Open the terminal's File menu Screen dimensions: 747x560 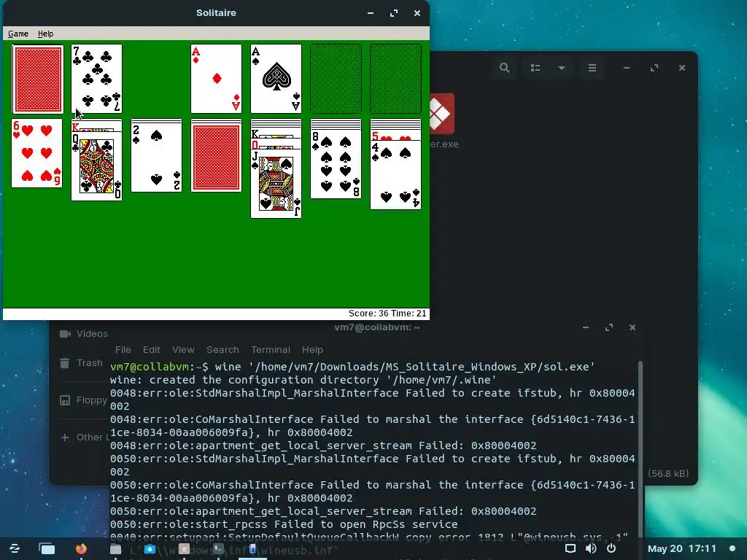pos(123,349)
